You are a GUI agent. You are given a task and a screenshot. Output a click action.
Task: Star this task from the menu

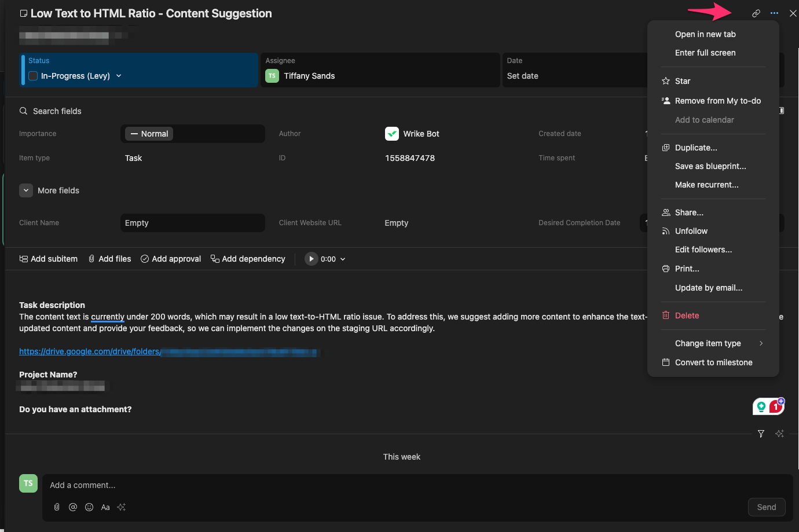(x=683, y=81)
